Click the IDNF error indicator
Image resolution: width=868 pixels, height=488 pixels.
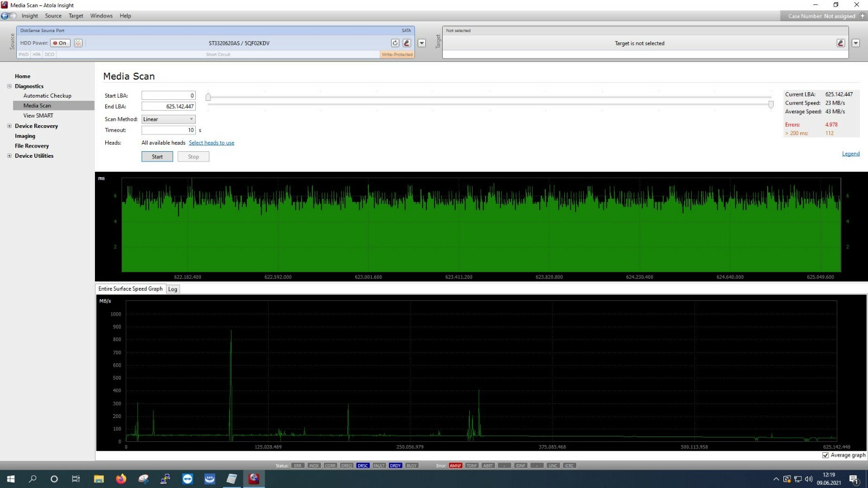point(521,466)
